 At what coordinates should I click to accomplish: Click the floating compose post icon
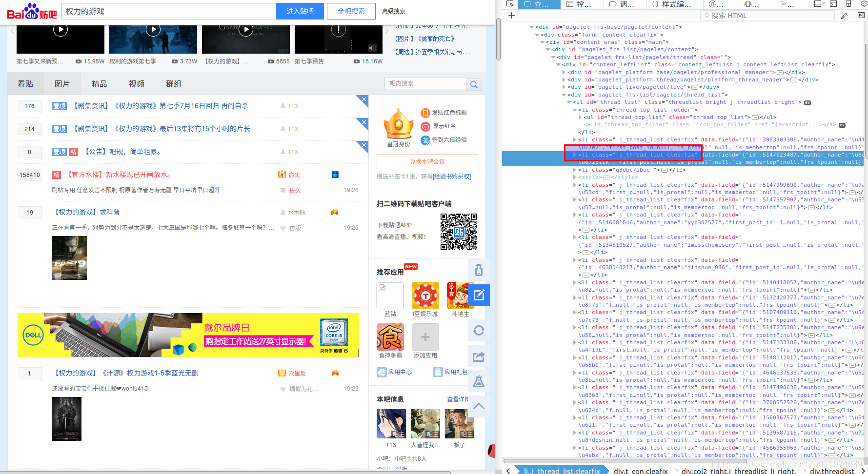pyautogui.click(x=479, y=295)
